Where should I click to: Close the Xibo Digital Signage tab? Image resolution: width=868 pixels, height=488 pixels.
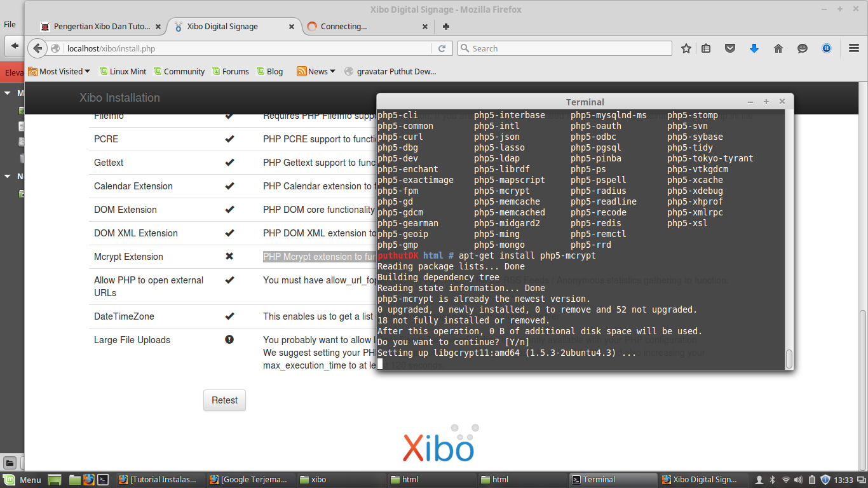click(x=292, y=27)
